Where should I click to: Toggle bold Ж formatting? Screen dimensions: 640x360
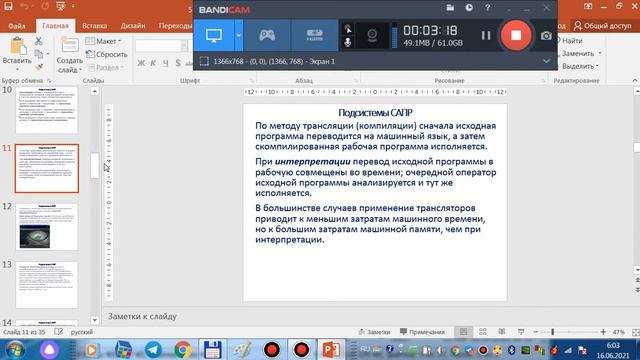coord(141,63)
